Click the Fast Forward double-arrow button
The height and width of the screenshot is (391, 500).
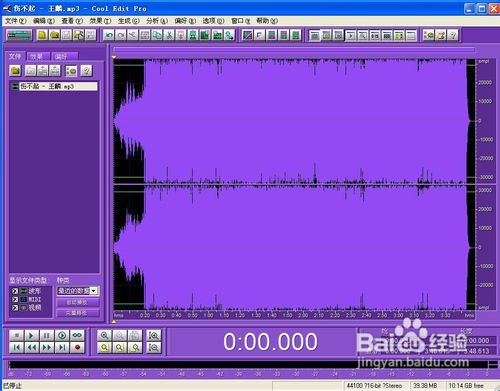[x=47, y=348]
